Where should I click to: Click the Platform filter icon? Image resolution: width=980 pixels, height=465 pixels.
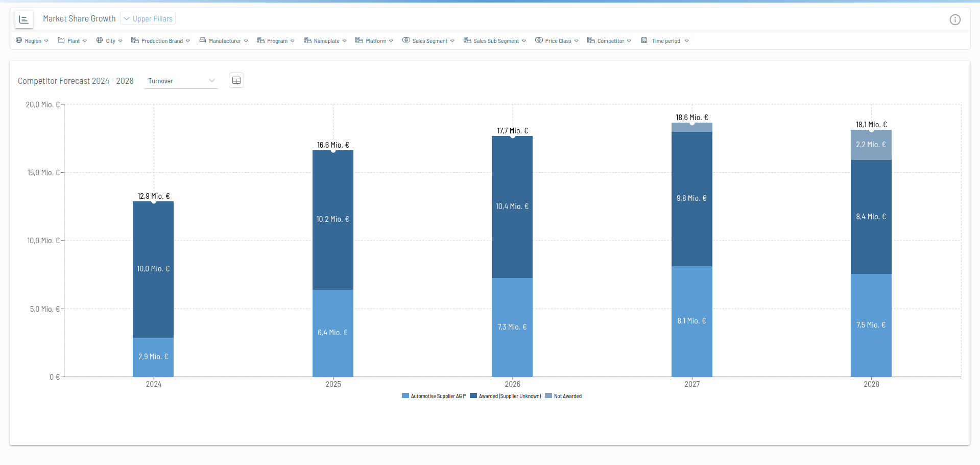[359, 40]
